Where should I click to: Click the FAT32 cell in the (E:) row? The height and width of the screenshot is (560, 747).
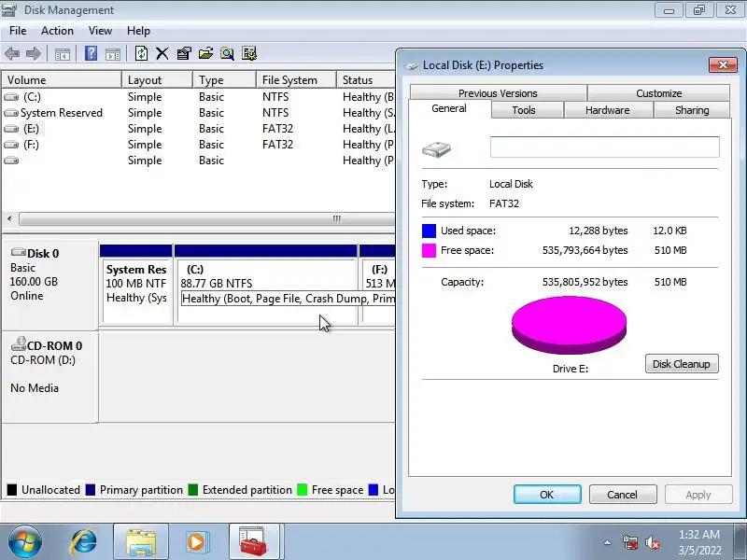pyautogui.click(x=277, y=129)
